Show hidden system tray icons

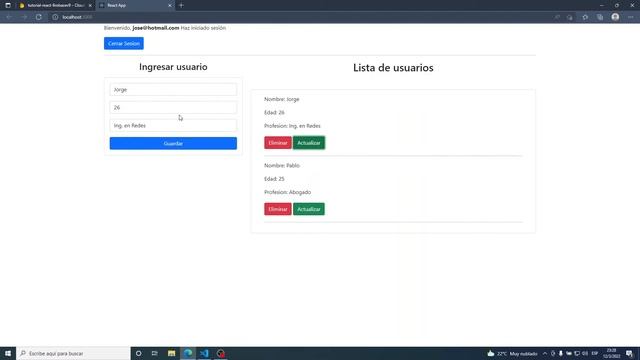(x=545, y=353)
